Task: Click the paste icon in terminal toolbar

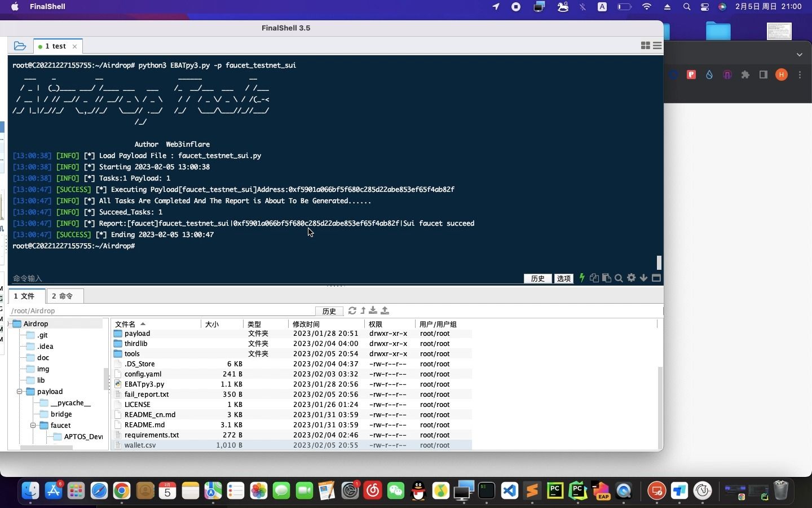Action: coord(607,278)
